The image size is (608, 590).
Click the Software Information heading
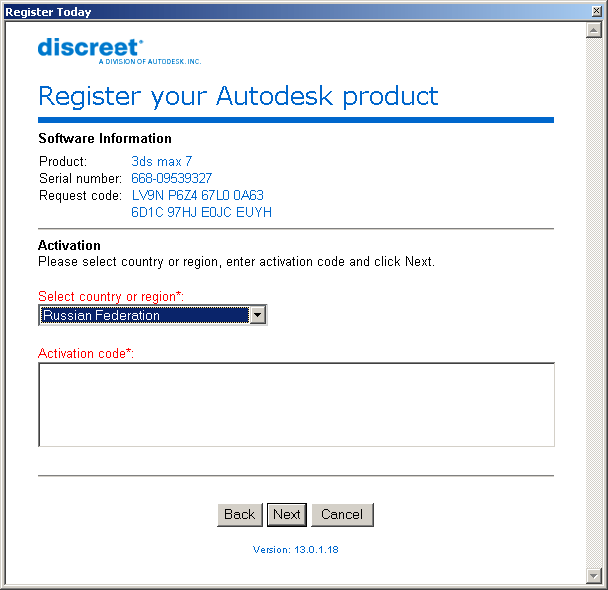[105, 138]
